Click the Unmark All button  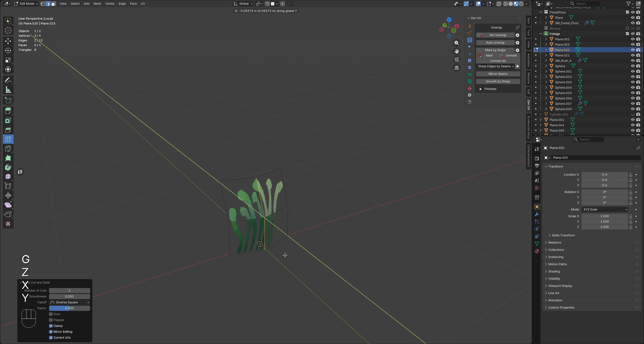498,61
